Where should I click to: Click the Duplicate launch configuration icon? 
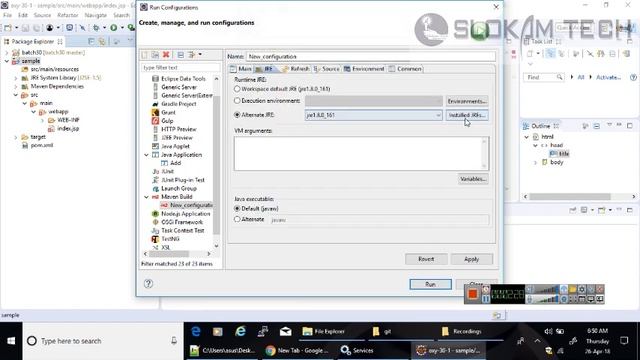[x=155, y=55]
